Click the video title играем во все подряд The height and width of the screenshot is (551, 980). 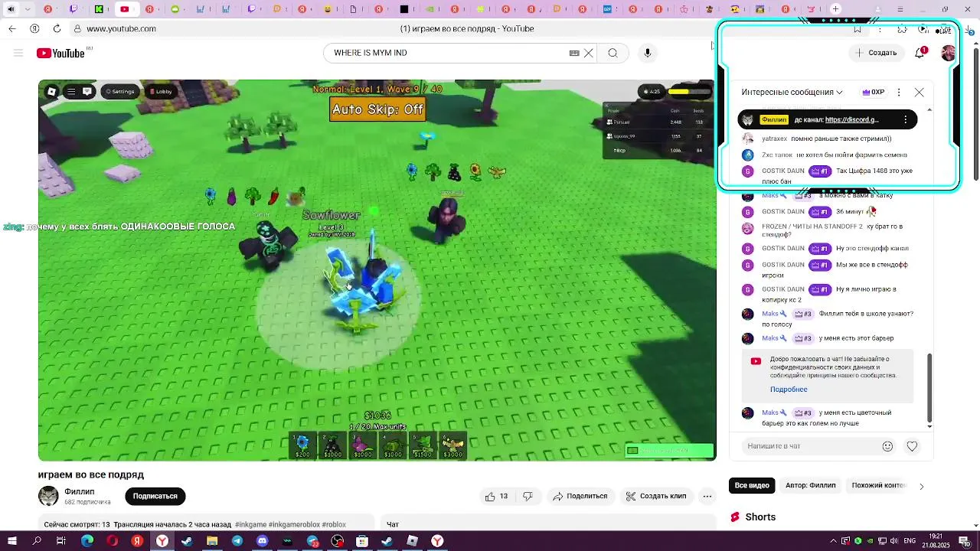coord(91,474)
